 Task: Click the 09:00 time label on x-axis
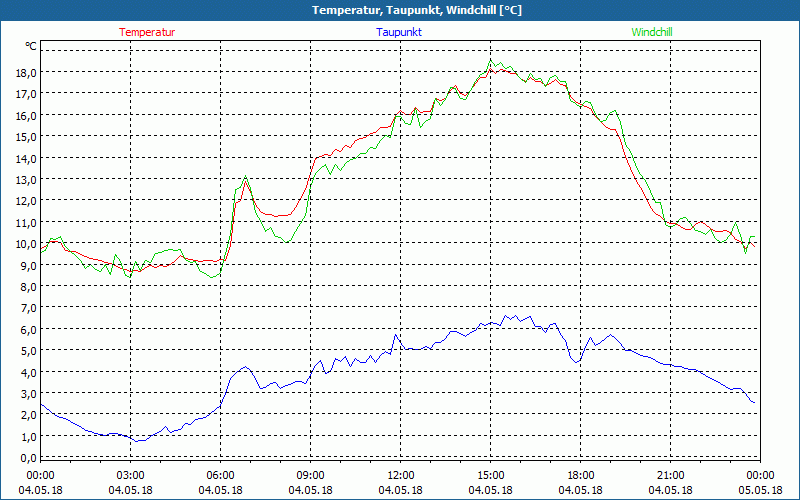(311, 476)
